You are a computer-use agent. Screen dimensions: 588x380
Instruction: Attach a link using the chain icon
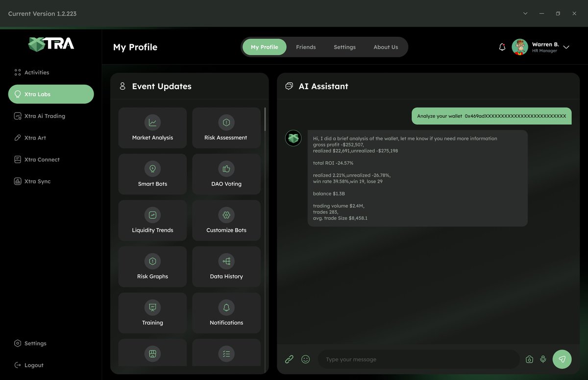point(289,359)
